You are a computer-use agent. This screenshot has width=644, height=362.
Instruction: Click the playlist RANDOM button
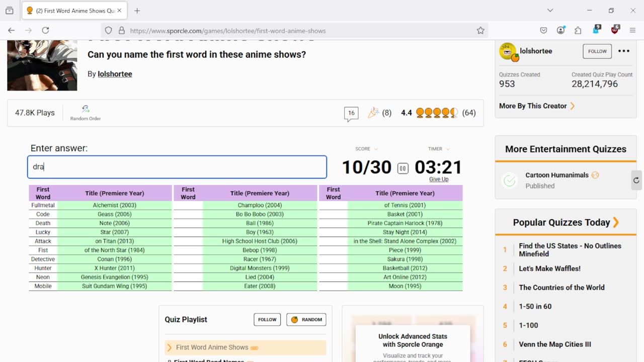pyautogui.click(x=306, y=319)
